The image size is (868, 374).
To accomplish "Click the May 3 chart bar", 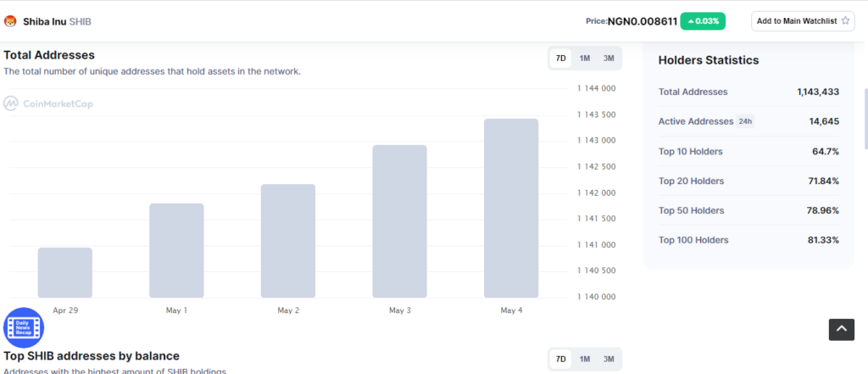I will click(x=400, y=221).
